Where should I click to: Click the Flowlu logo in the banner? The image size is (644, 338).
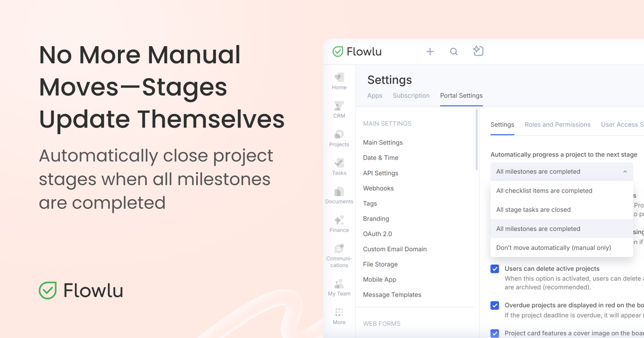(81, 290)
